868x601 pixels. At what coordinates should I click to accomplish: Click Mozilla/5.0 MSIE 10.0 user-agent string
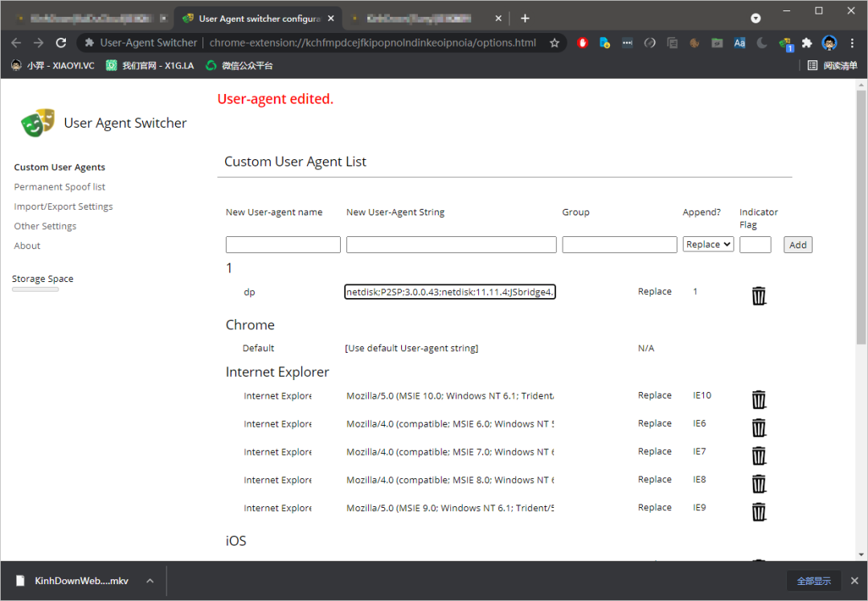click(450, 395)
